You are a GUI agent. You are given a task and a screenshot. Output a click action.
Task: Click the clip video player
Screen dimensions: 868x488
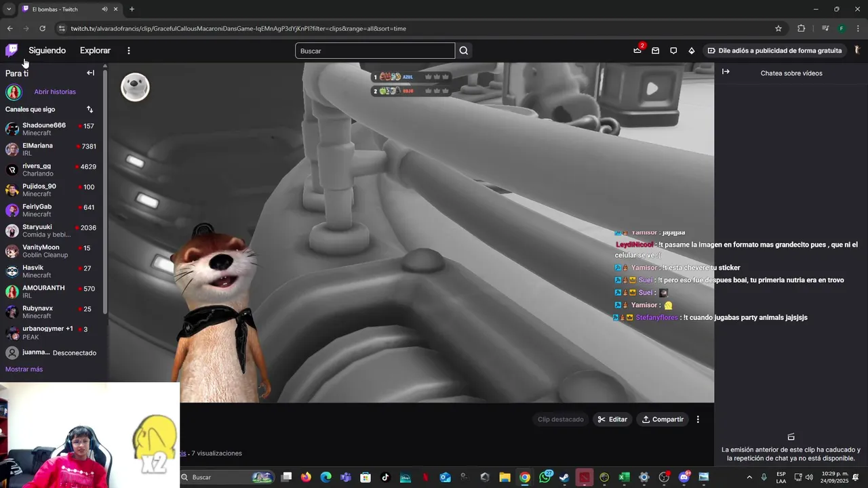click(411, 232)
